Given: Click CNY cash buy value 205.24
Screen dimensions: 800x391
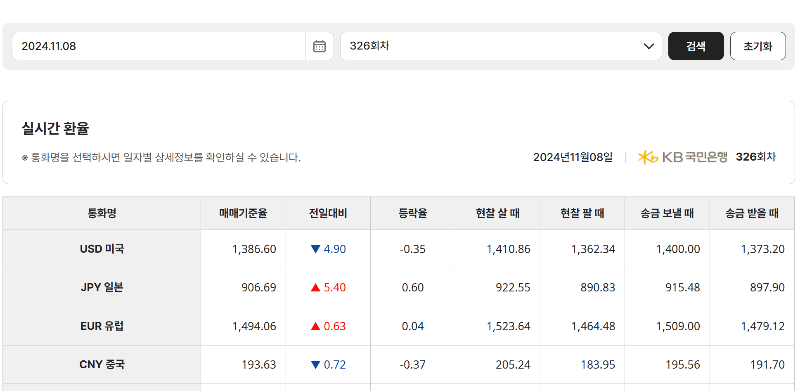Looking at the screenshot, I should (x=513, y=364).
